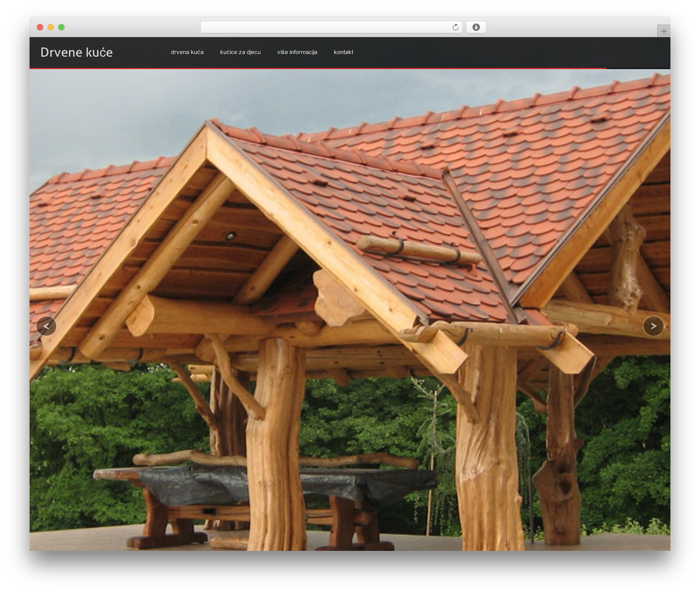Close the browser window with red button
700x593 pixels.
click(x=40, y=27)
